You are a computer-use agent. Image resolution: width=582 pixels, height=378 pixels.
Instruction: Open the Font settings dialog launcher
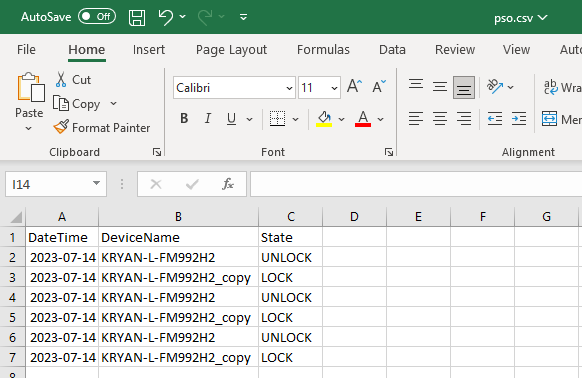389,152
